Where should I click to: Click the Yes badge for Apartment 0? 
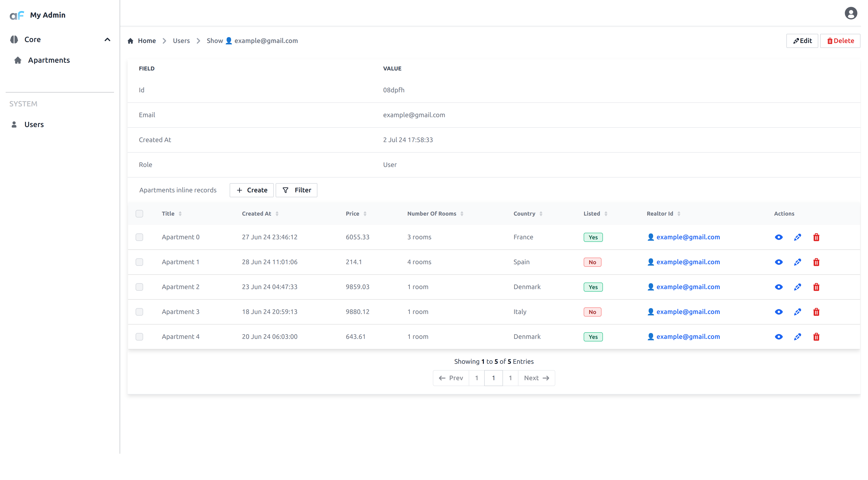click(x=593, y=237)
